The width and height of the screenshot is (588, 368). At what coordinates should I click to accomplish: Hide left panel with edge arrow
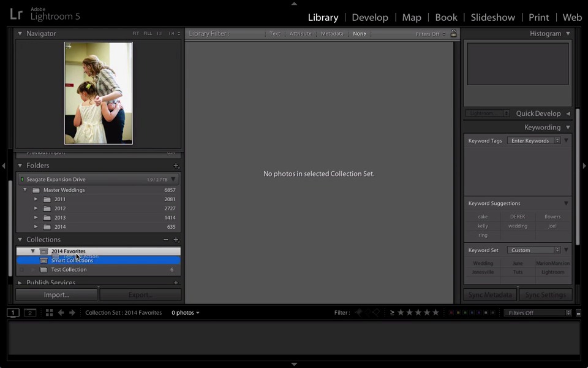[x=4, y=166]
